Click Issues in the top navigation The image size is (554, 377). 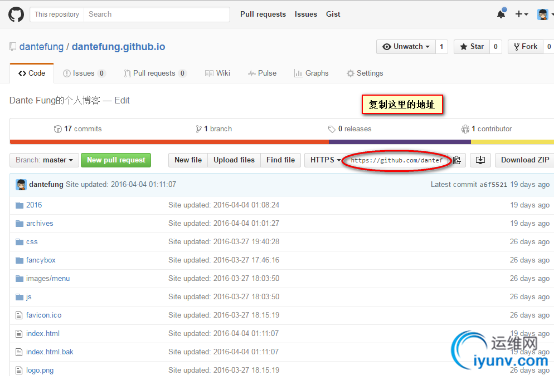306,14
